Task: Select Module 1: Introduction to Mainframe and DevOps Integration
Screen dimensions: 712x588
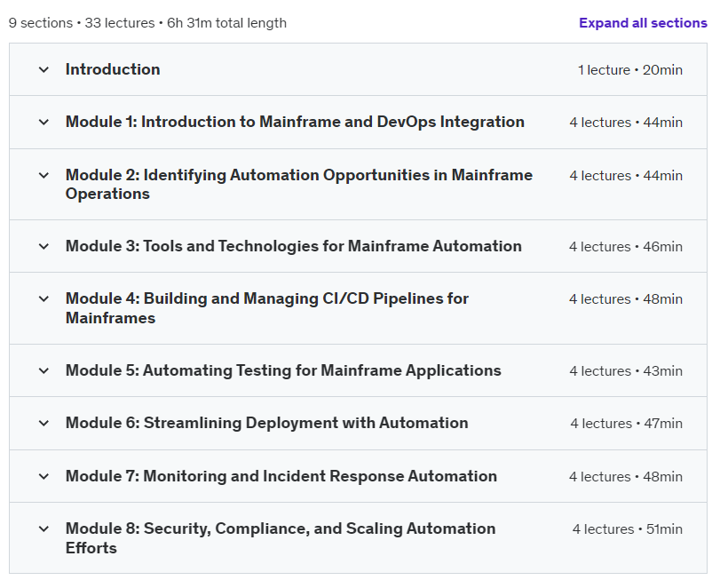Action: (x=295, y=122)
